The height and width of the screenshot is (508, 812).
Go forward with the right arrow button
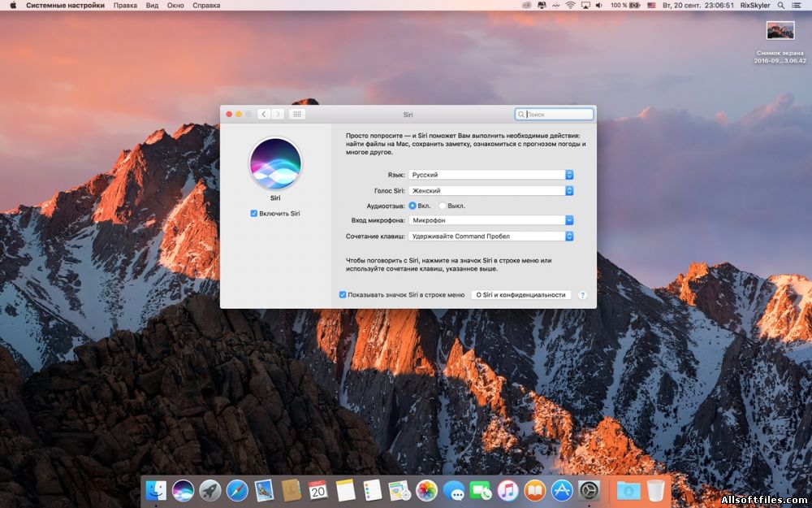click(278, 114)
